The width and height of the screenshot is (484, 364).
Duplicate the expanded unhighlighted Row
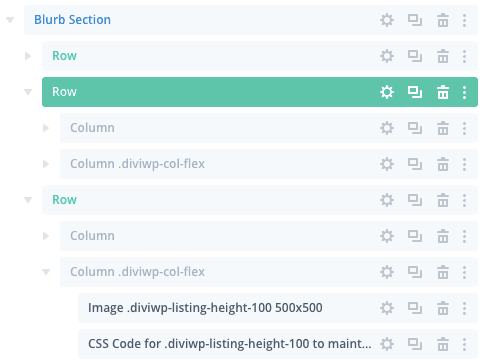[x=415, y=200]
